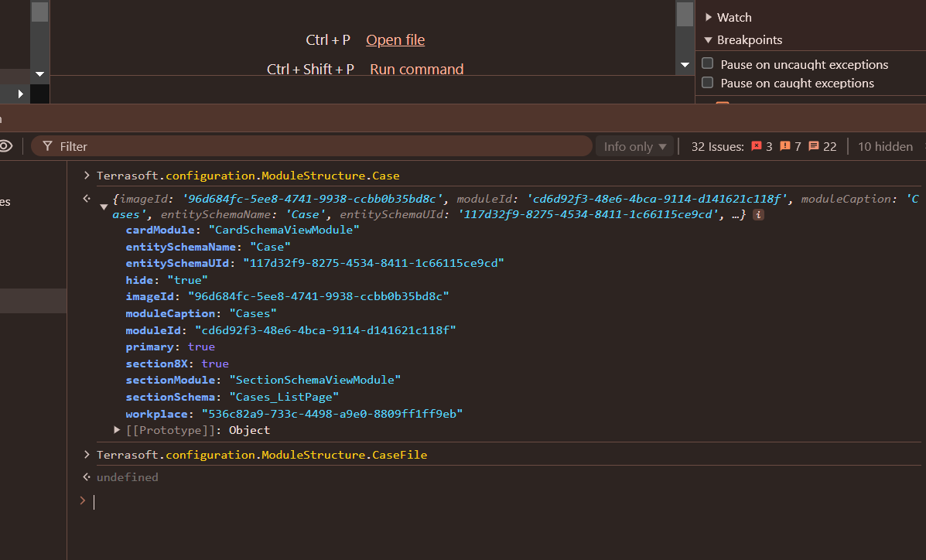Click the Terrasoft...ModuleStructure.Case command entry
The height and width of the screenshot is (560, 926).
point(248,176)
